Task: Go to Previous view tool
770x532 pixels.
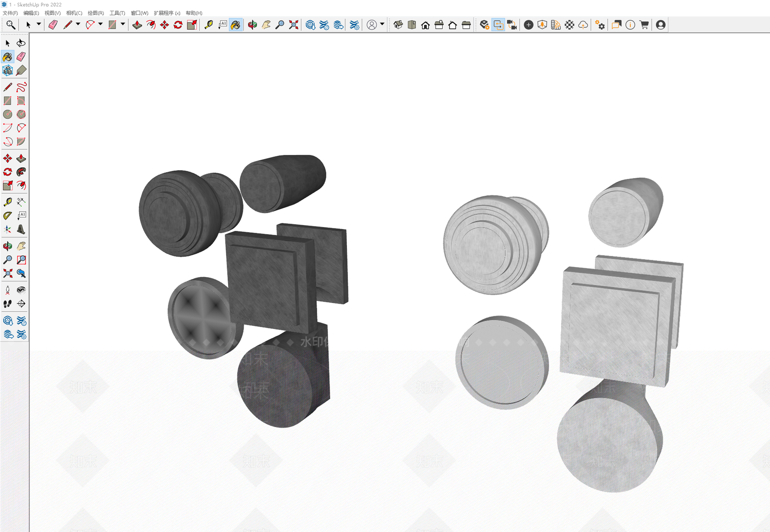Action: [21, 273]
